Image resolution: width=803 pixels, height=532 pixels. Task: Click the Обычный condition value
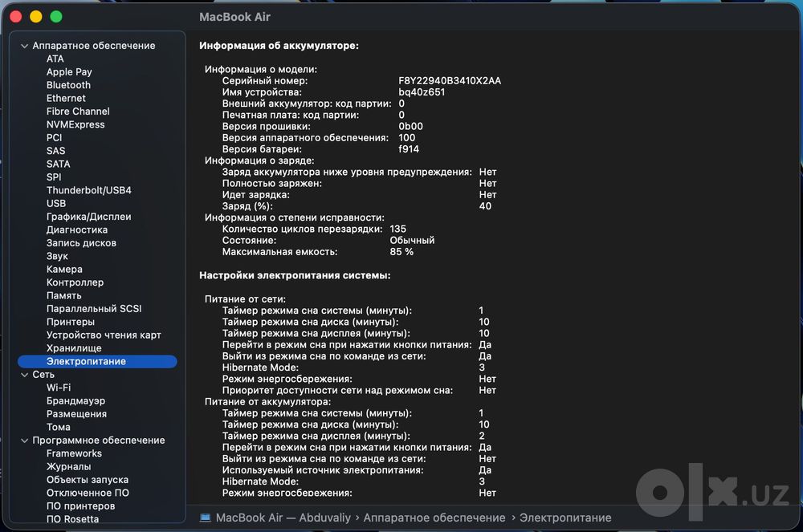click(x=412, y=241)
